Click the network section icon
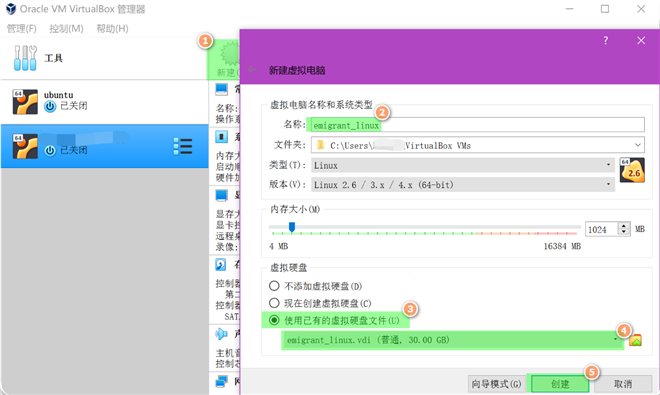660x395 pixels. coord(221,382)
